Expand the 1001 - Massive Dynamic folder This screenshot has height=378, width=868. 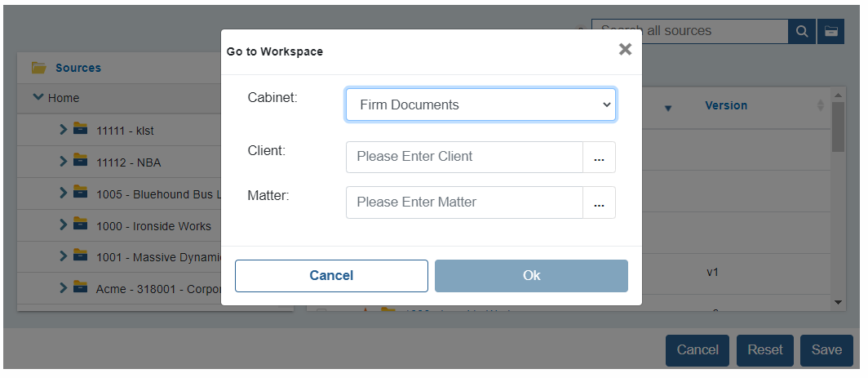[x=63, y=256]
